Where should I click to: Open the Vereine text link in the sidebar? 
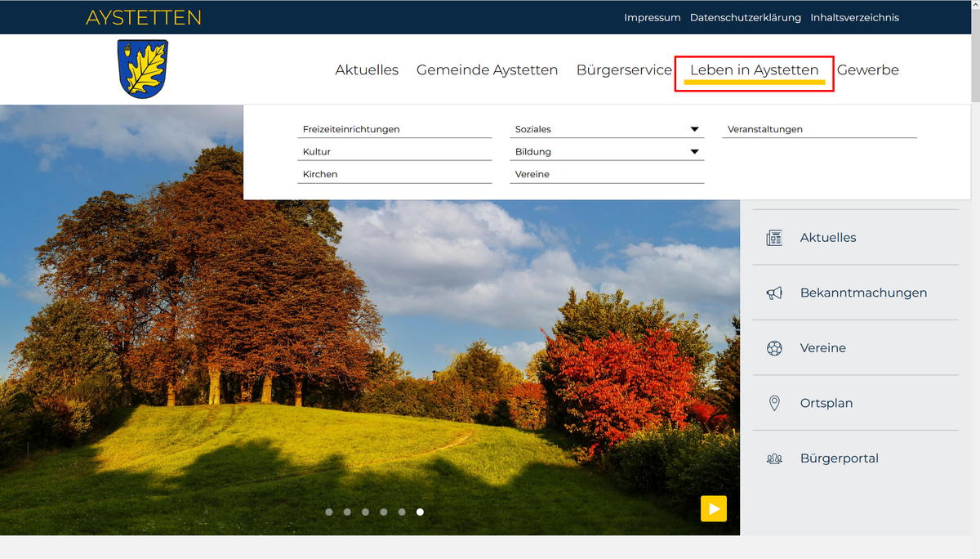point(823,348)
